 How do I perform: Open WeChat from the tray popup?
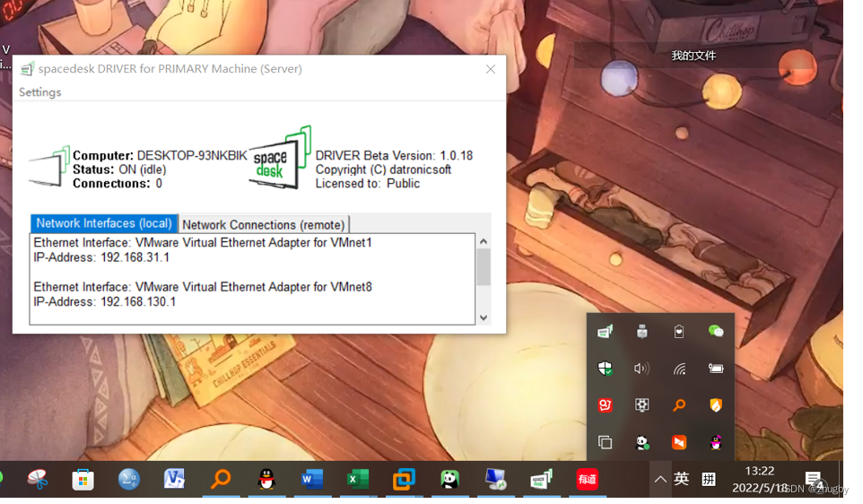pos(716,331)
